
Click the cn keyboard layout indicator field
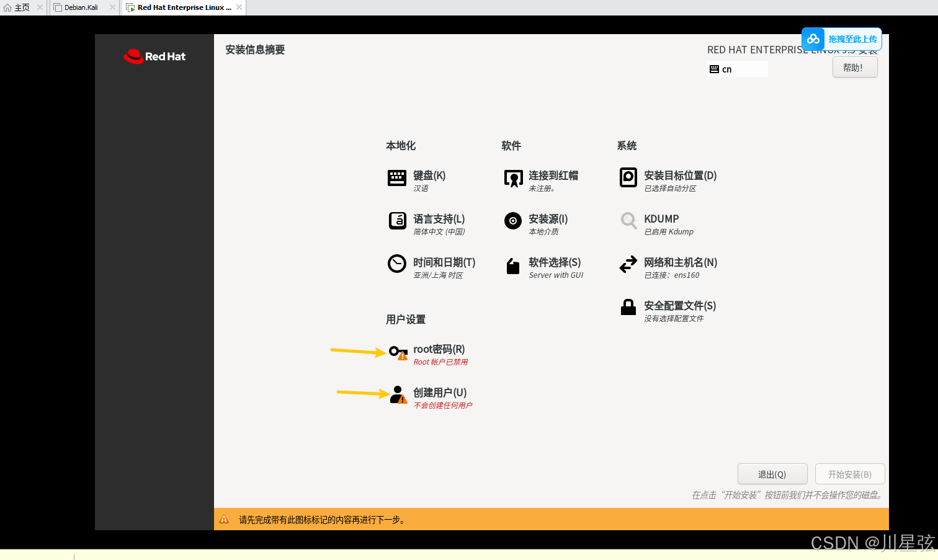point(738,69)
